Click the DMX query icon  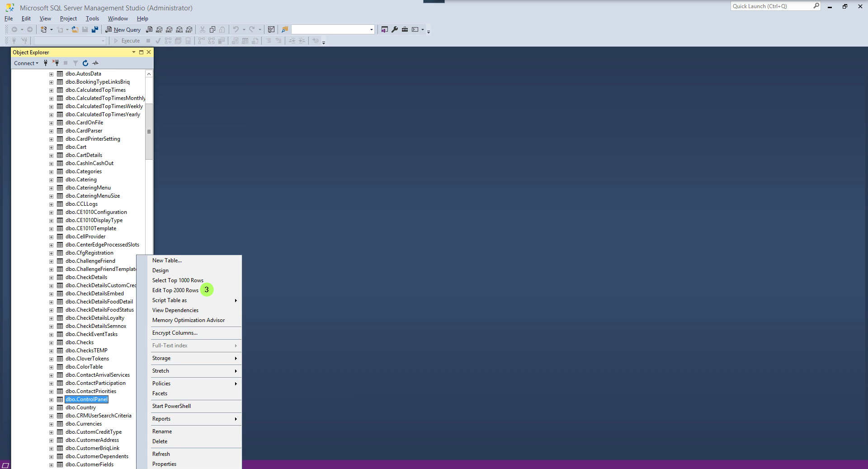click(x=169, y=29)
